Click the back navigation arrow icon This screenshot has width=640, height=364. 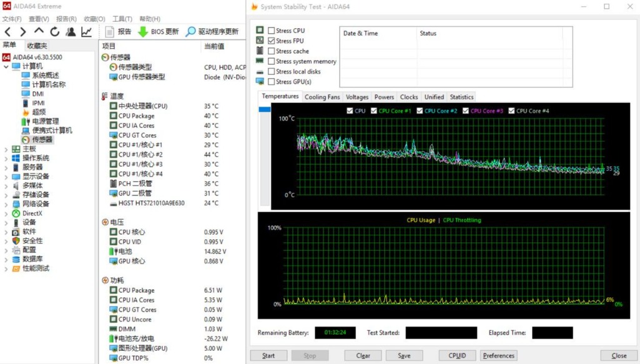[8, 32]
